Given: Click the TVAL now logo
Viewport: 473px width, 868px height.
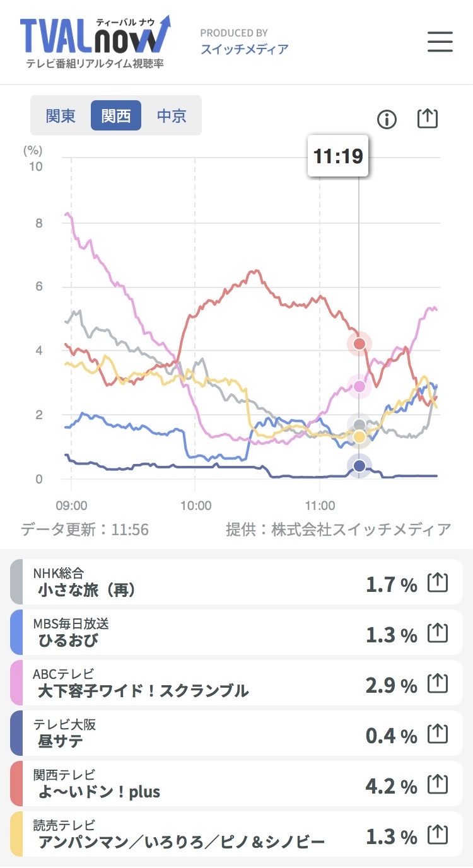Looking at the screenshot, I should 95,42.
